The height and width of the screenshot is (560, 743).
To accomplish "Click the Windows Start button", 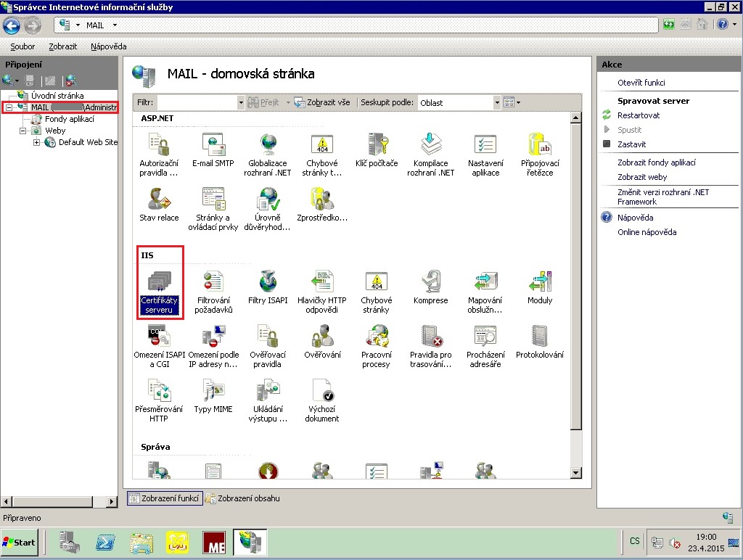I will [x=20, y=542].
